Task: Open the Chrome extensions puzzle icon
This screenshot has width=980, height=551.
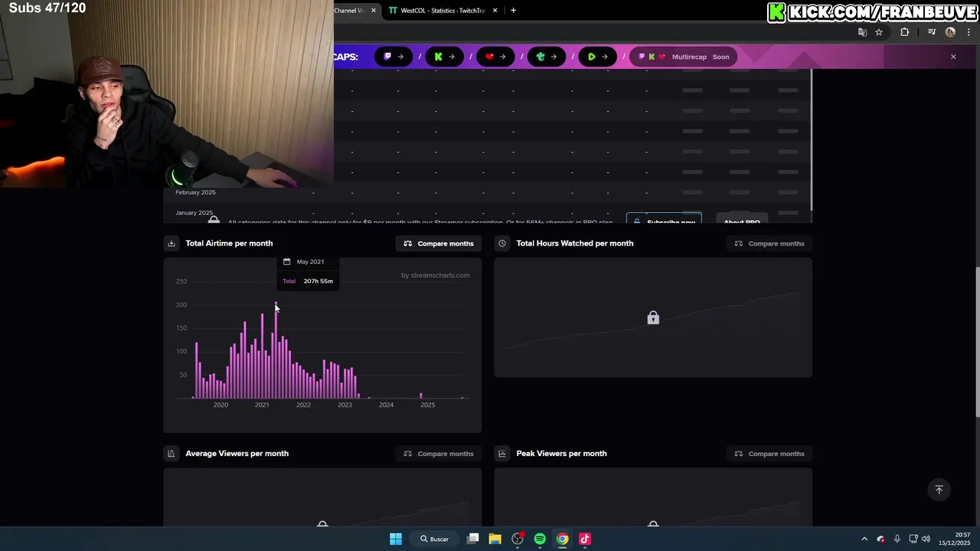Action: click(905, 32)
